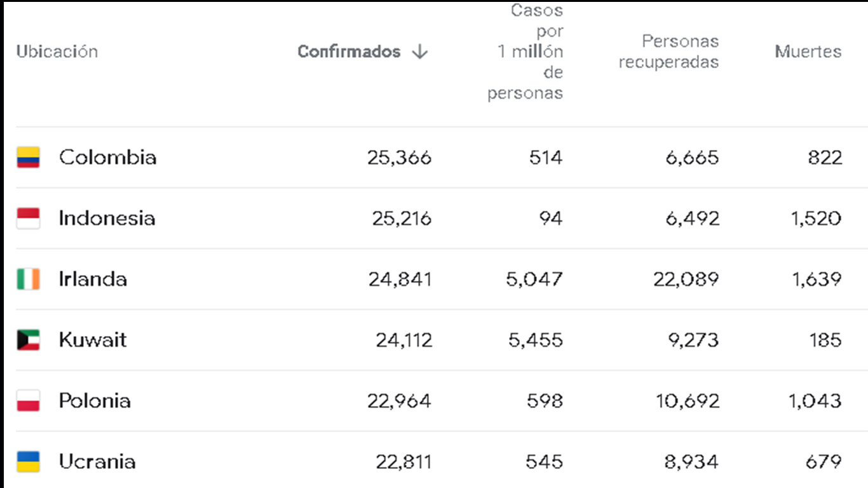Image resolution: width=868 pixels, height=488 pixels.
Task: Sort by Personas recuperadas column
Action: tap(668, 51)
